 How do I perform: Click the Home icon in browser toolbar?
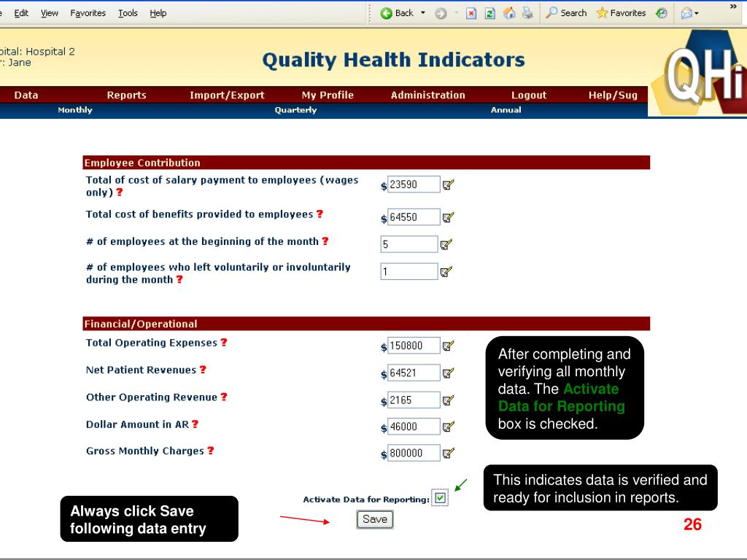tap(509, 13)
